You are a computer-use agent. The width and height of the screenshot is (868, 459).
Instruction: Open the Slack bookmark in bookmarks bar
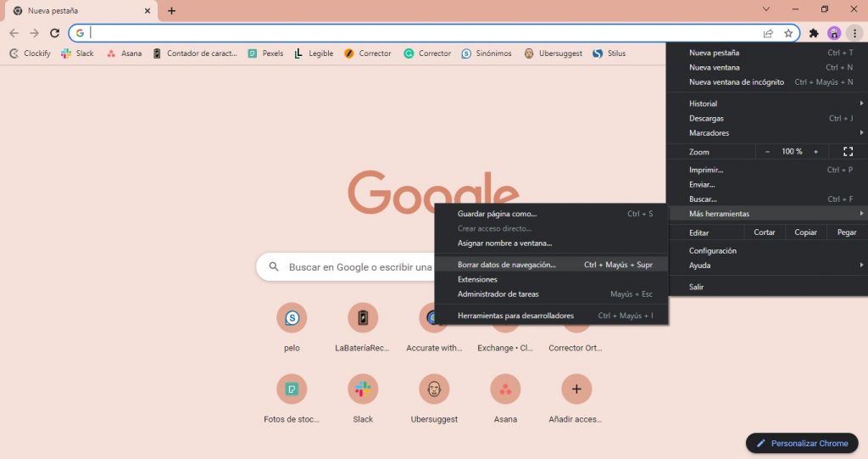coord(77,53)
